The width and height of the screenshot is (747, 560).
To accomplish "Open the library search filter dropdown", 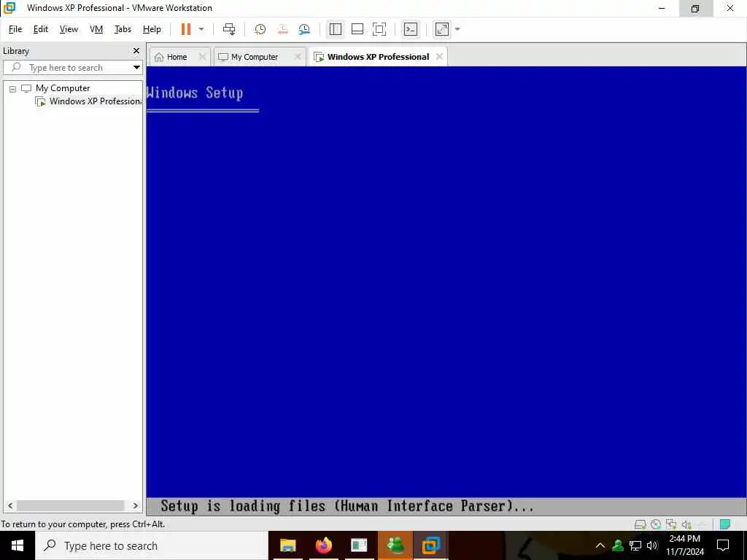I will 136,68.
